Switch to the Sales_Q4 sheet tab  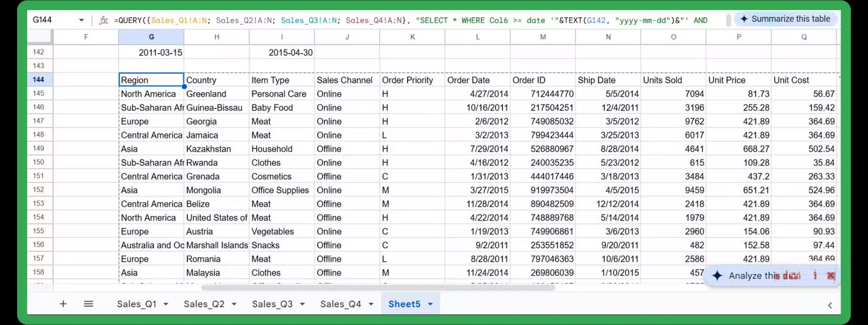tap(341, 304)
